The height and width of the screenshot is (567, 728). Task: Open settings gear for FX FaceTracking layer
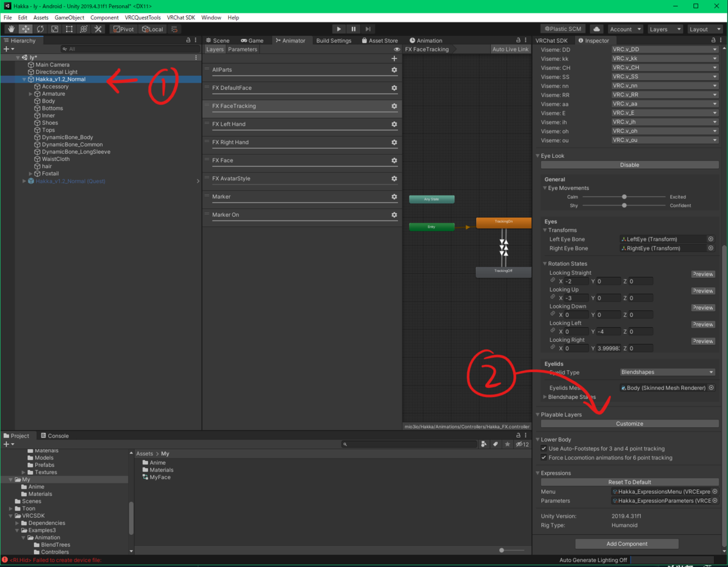(394, 106)
